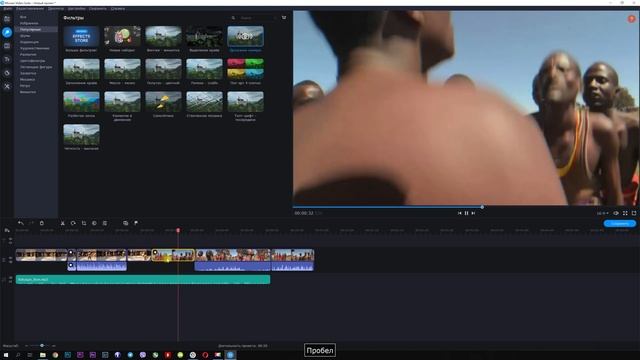This screenshot has height=360, width=640.
Task: Select the 'Избранное' filter category
Action: click(x=29, y=23)
